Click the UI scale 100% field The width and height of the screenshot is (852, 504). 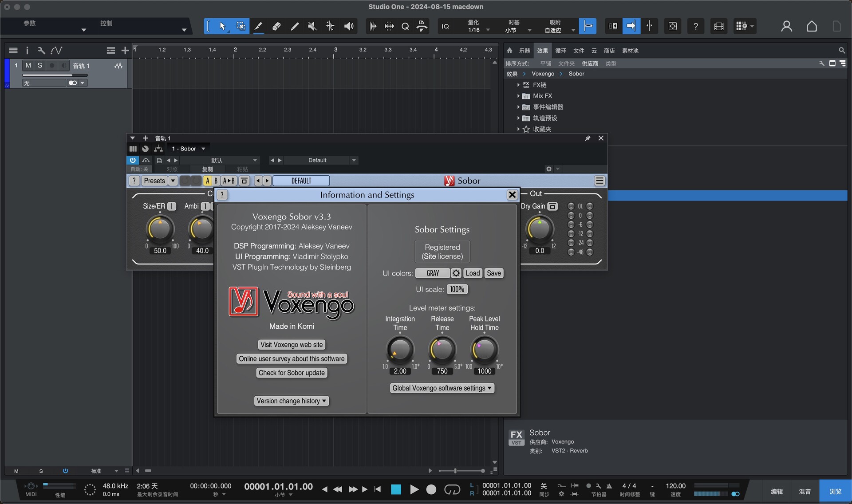[457, 289]
